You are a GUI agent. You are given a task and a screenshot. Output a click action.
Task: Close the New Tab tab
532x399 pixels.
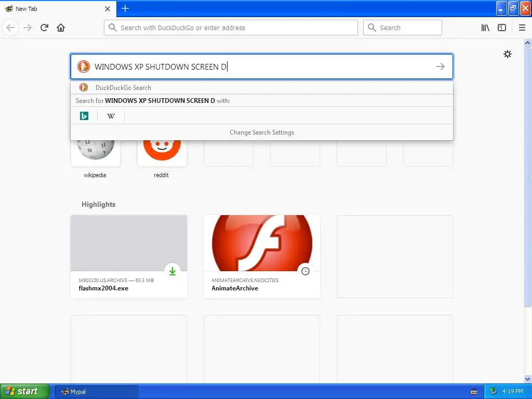108,9
